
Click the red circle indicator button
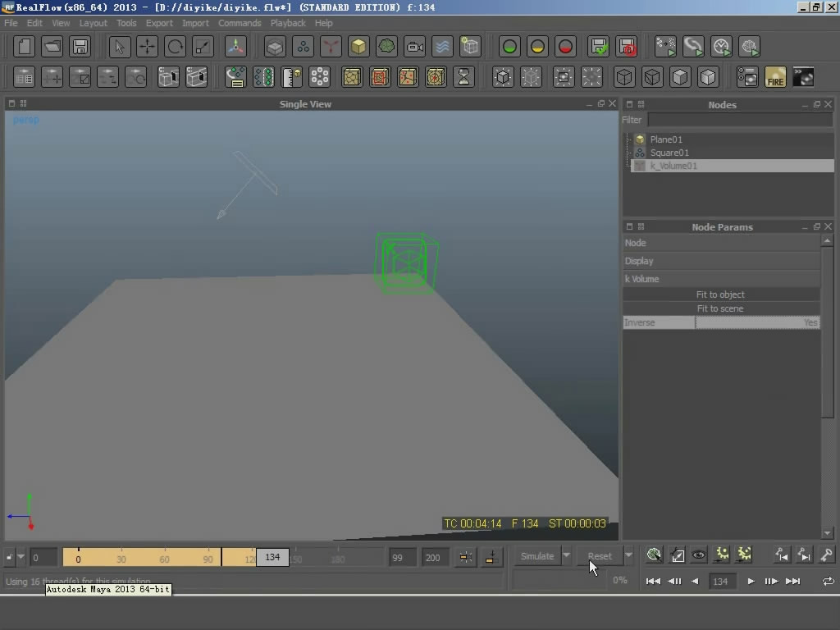(565, 47)
